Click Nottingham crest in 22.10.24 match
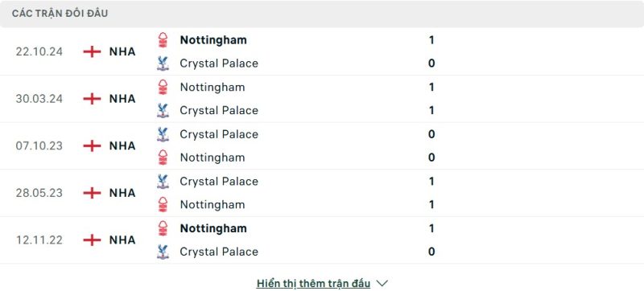Viewport: 644px width, 291px height. (163, 40)
